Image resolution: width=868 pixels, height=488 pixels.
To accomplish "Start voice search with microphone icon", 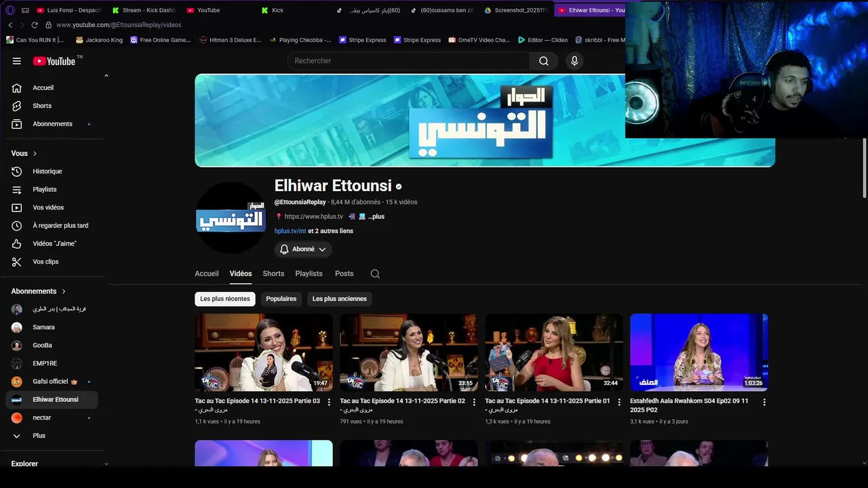I will (574, 61).
